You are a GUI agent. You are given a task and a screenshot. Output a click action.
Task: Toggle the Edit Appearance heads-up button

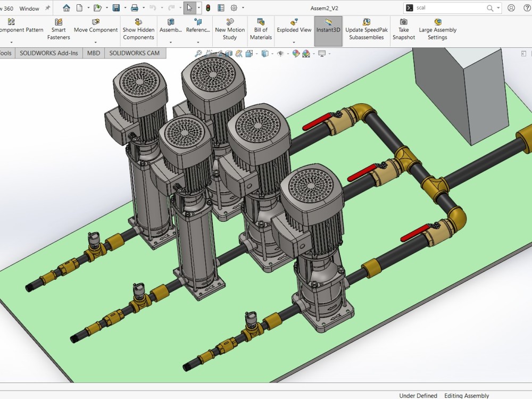tap(295, 53)
